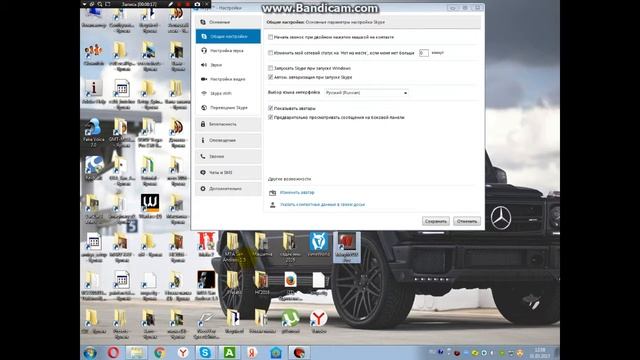640x360 pixels.
Task: Expand the Безопасность section with lock icon
Action: [228, 124]
